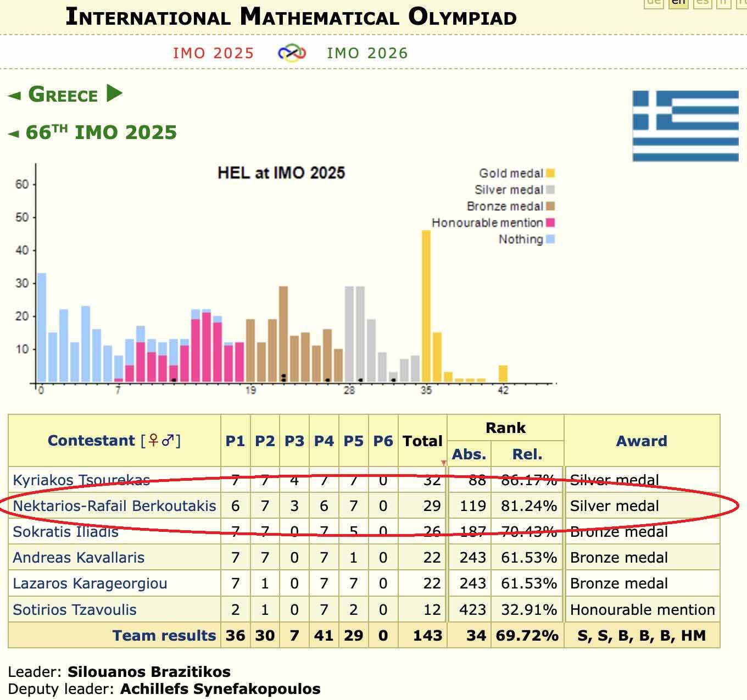Viewport: 747px width, 700px height.
Task: Sort by absolute rank (Abs.) header
Action: [469, 454]
